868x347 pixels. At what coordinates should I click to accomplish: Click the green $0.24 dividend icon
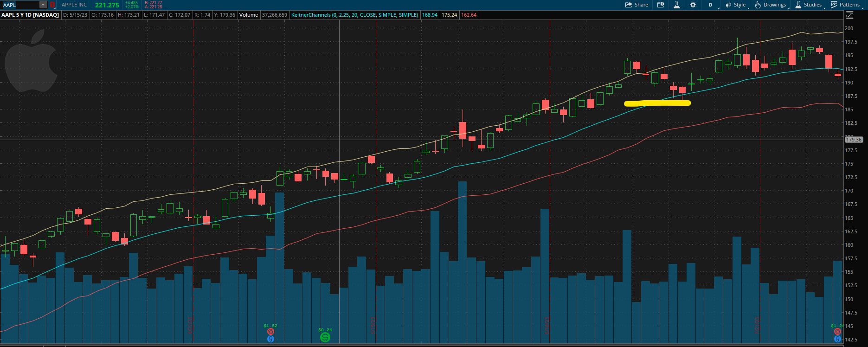(325, 337)
